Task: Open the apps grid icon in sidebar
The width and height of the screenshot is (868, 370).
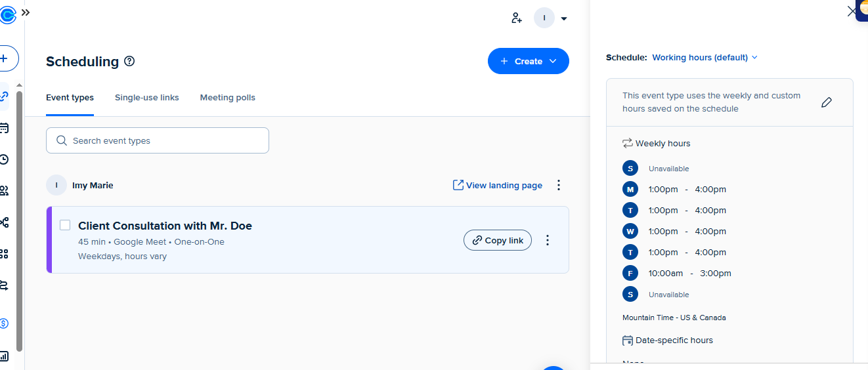Action: point(4,254)
